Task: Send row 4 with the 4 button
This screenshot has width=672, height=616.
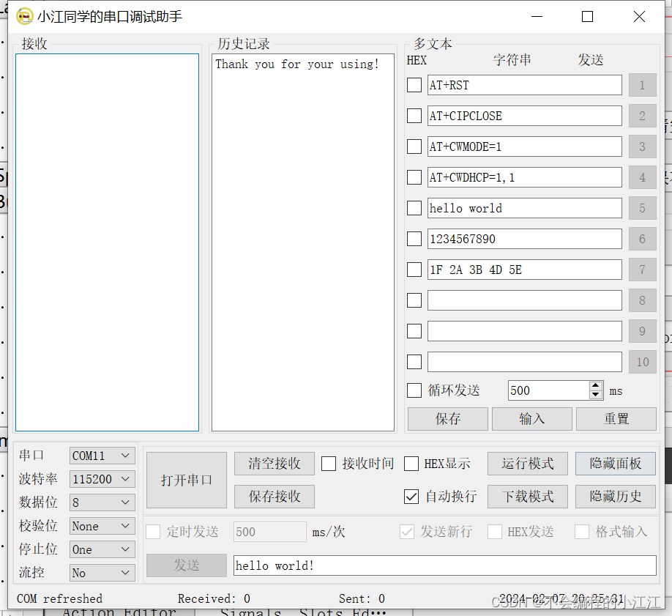Action: (x=643, y=177)
